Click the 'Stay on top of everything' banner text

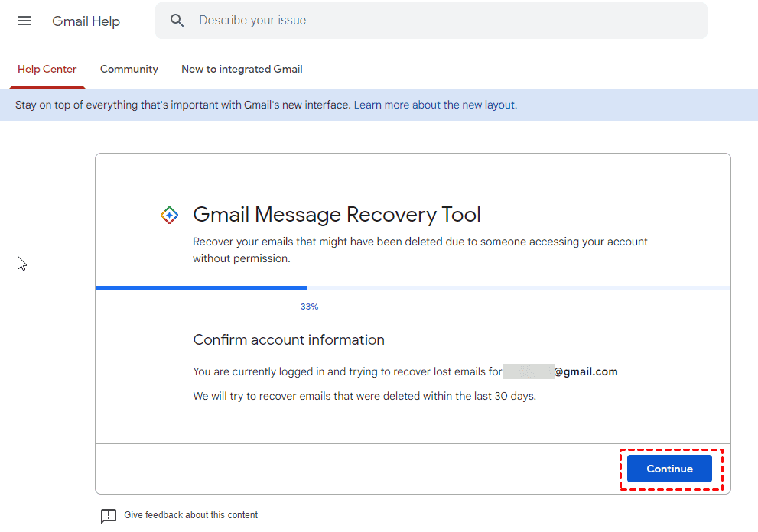point(183,105)
